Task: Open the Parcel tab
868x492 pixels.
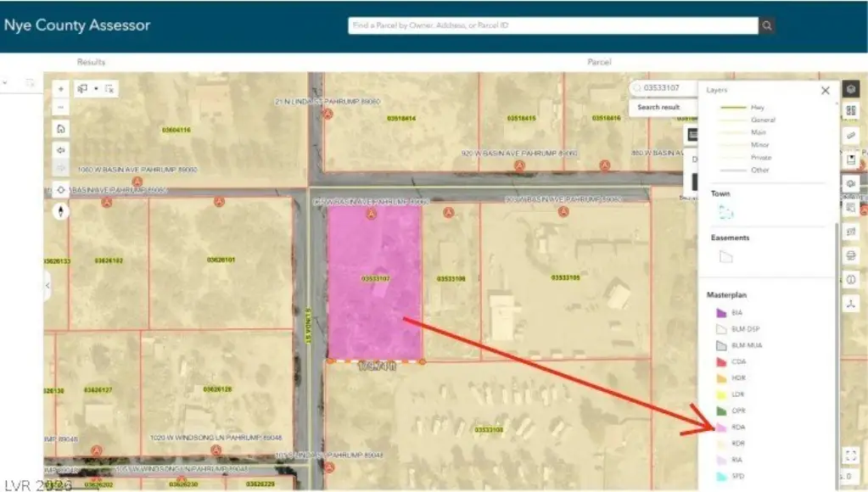Action: click(599, 62)
